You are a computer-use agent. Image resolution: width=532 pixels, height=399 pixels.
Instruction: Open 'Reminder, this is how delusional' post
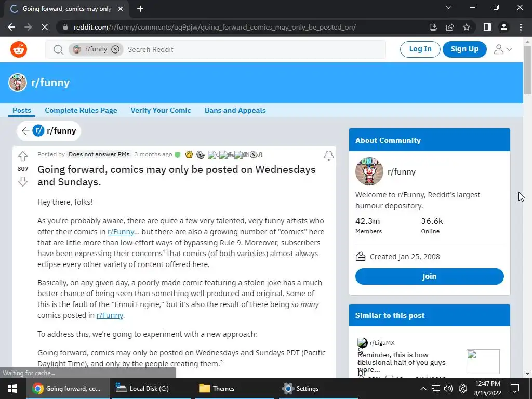[x=401, y=362]
